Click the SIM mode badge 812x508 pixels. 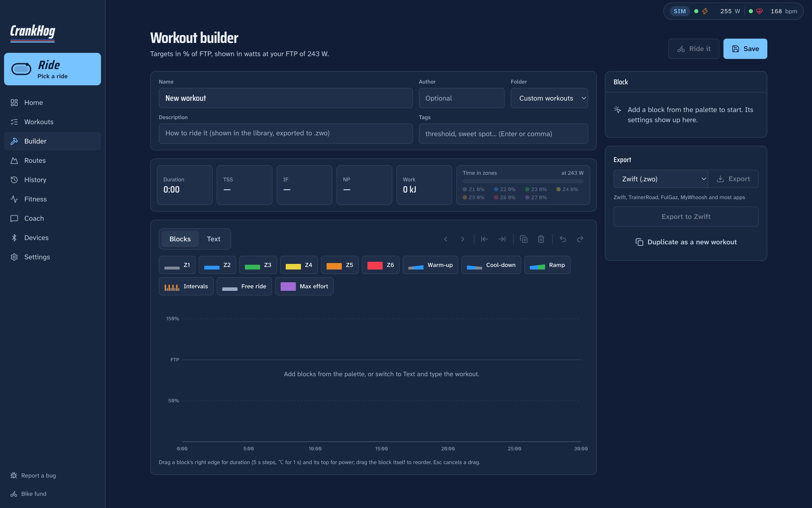pyautogui.click(x=680, y=11)
